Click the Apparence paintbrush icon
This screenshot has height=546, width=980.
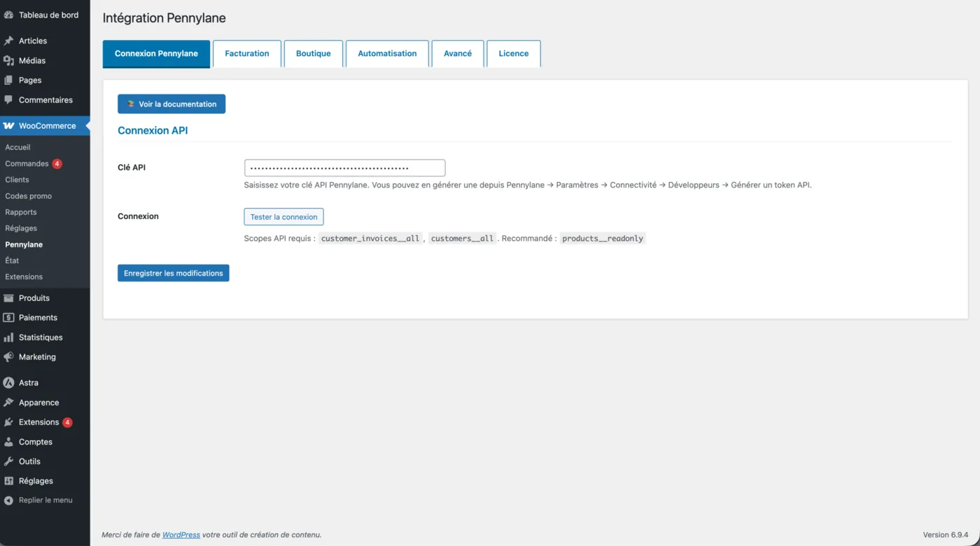click(x=8, y=402)
